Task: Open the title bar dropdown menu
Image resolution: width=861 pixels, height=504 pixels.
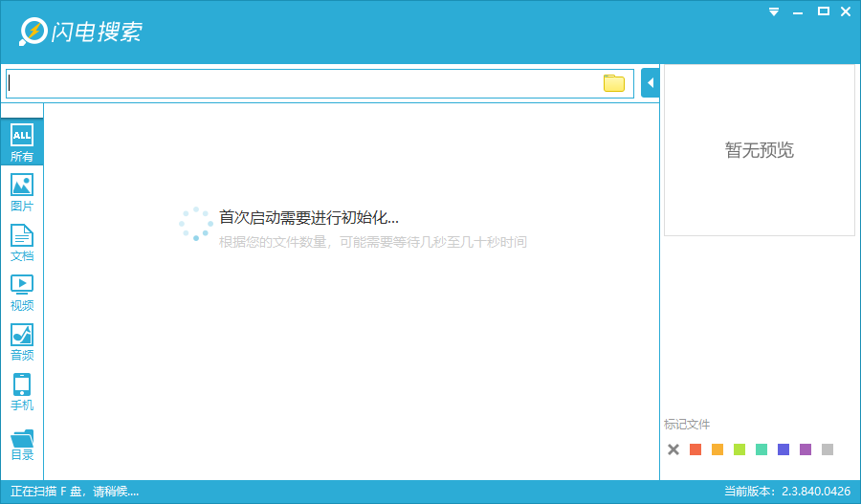Action: [774, 11]
